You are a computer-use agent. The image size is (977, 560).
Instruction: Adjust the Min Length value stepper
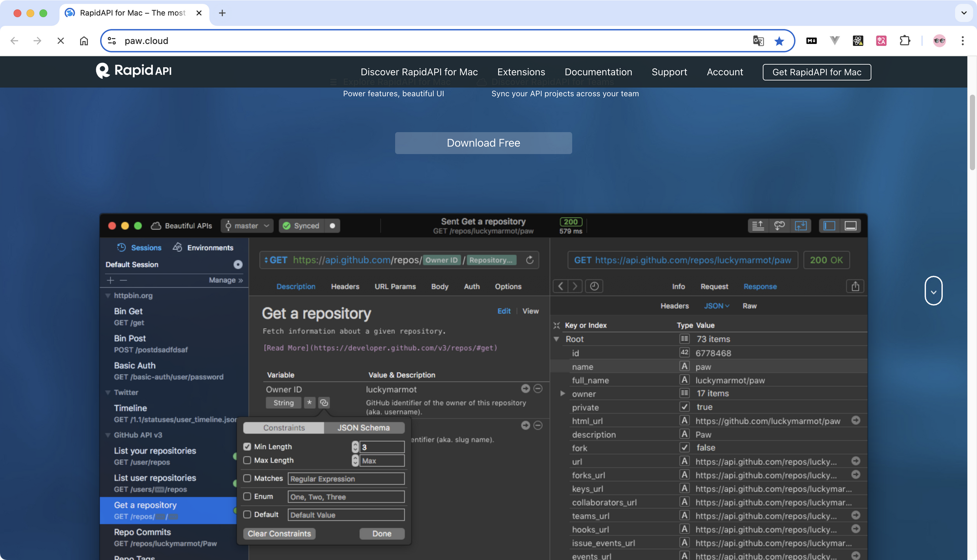point(355,447)
